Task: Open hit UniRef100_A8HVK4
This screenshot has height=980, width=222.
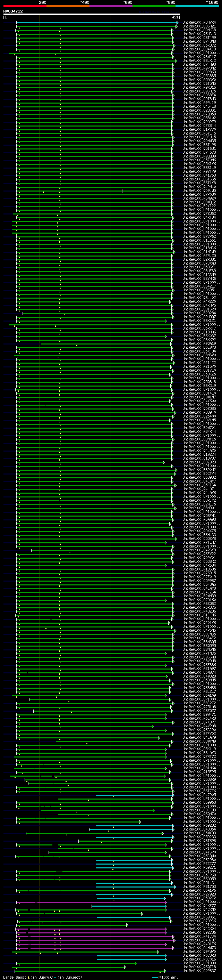Action: [199, 23]
